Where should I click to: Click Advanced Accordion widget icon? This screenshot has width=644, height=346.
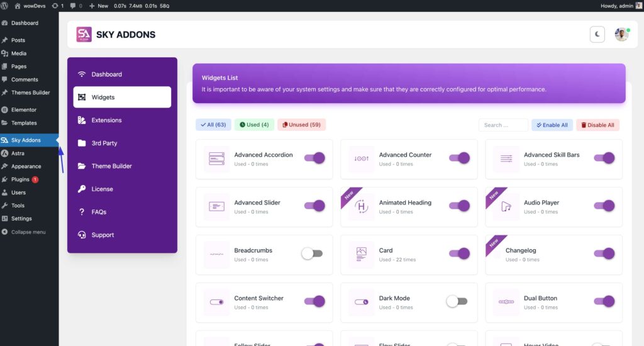(216, 159)
